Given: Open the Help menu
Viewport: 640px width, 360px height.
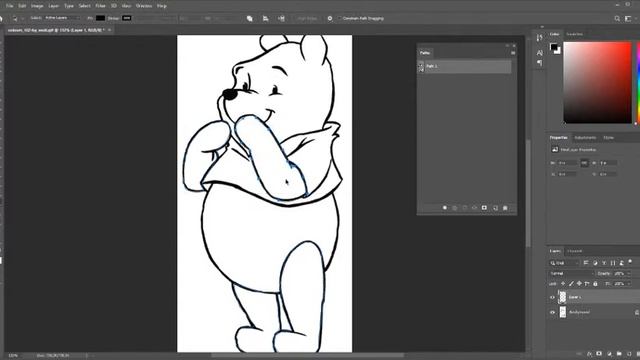Looking at the screenshot, I should coord(162,6).
